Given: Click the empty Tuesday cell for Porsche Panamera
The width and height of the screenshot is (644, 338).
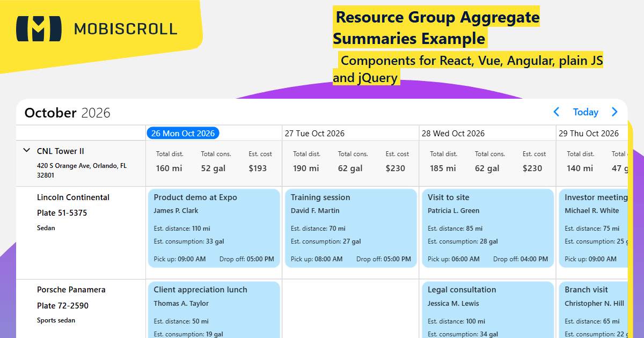Looking at the screenshot, I should [350, 309].
